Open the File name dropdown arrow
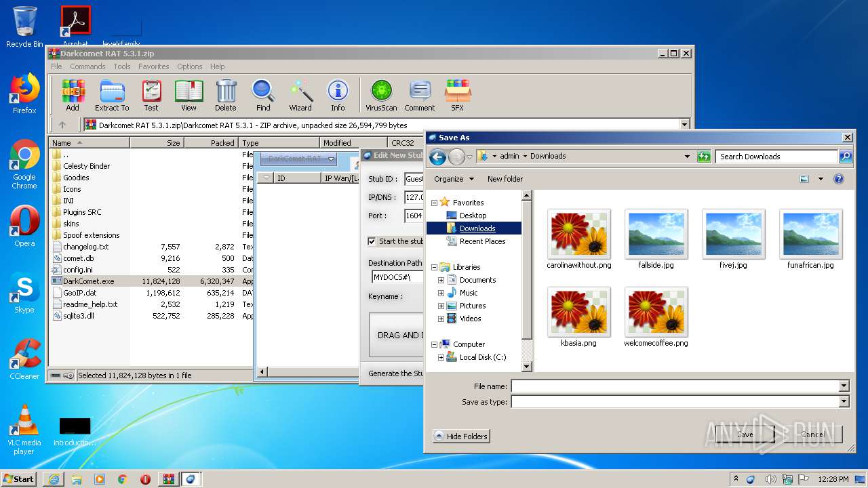The width and height of the screenshot is (868, 488). tap(844, 386)
